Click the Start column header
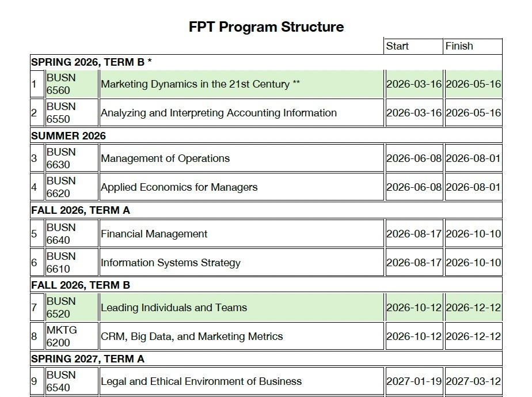532x397 pixels. (397, 46)
